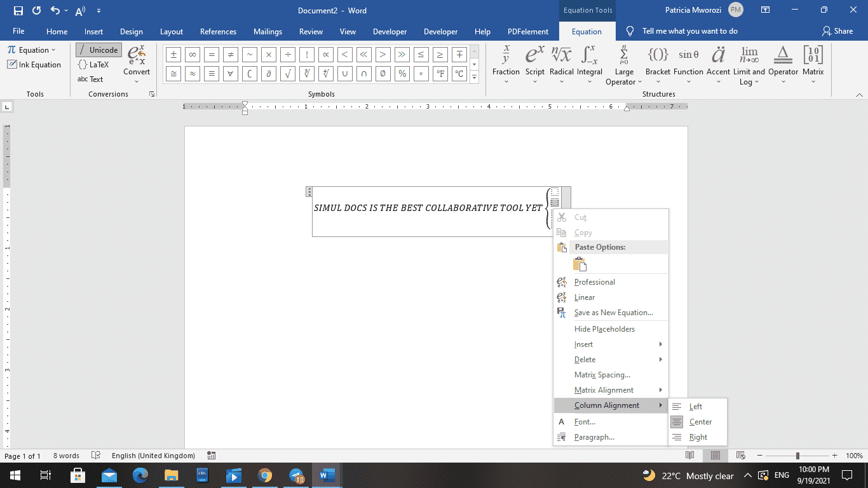
Task: Insert a Bracket structure
Action: (x=658, y=62)
